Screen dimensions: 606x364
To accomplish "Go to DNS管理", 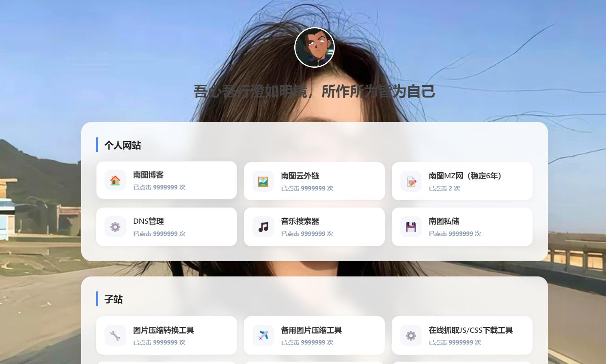I will point(166,227).
